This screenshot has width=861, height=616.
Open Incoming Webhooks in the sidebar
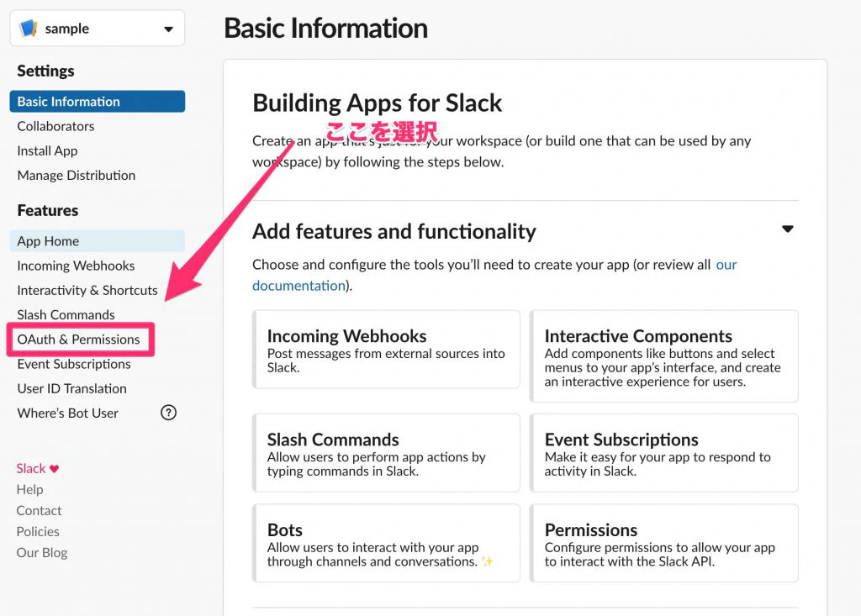click(x=76, y=266)
